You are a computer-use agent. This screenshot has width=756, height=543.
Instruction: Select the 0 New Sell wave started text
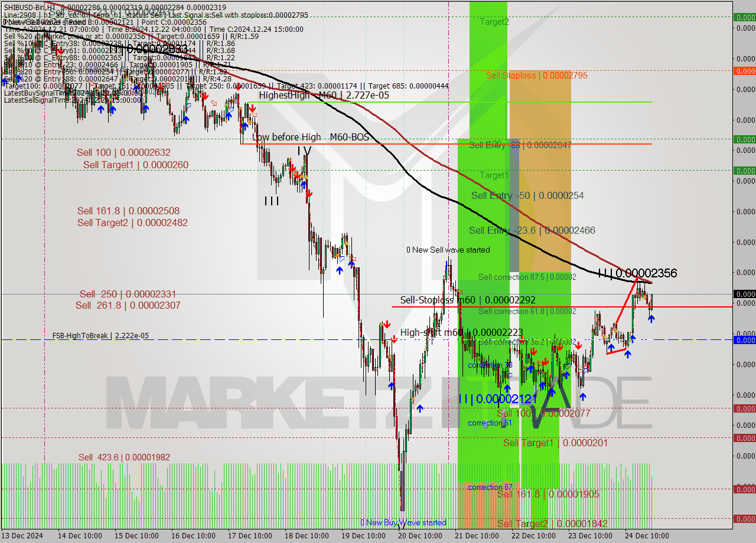[x=448, y=250]
